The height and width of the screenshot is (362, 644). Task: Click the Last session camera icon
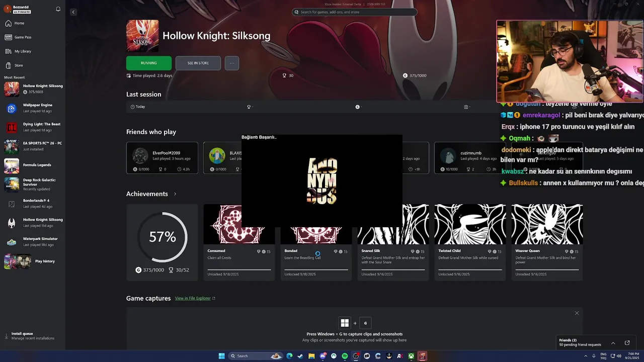(466, 107)
